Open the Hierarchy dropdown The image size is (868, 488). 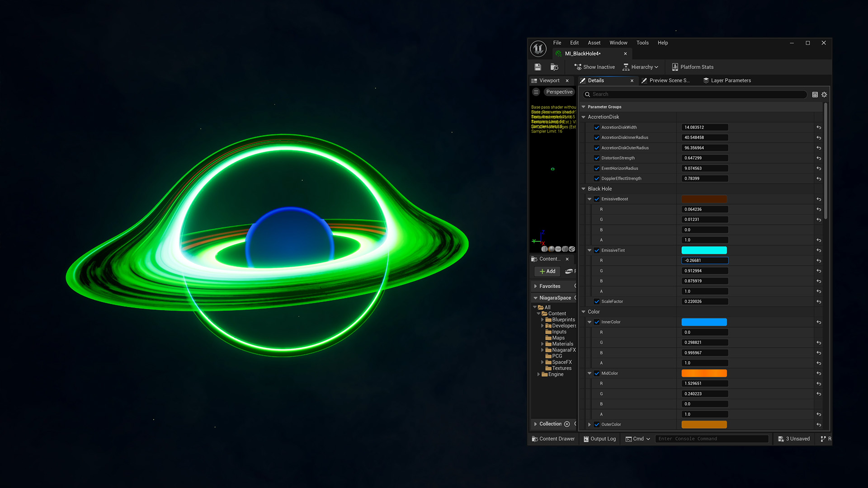pyautogui.click(x=641, y=67)
